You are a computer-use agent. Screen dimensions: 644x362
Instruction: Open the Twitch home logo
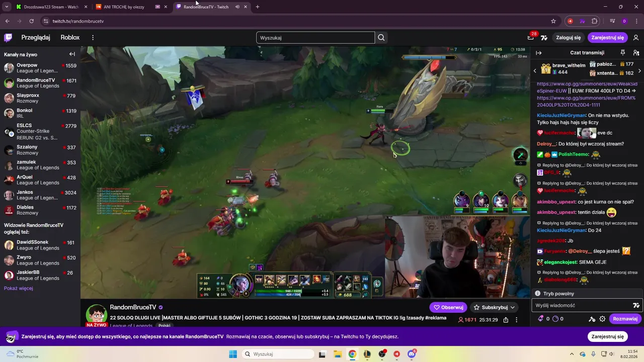(x=8, y=38)
